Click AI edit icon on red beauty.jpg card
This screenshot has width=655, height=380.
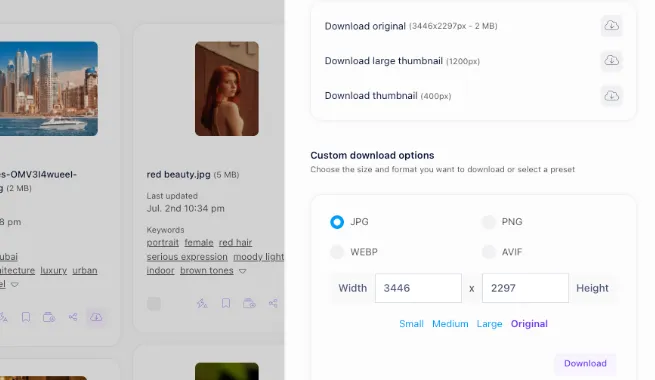coord(202,304)
